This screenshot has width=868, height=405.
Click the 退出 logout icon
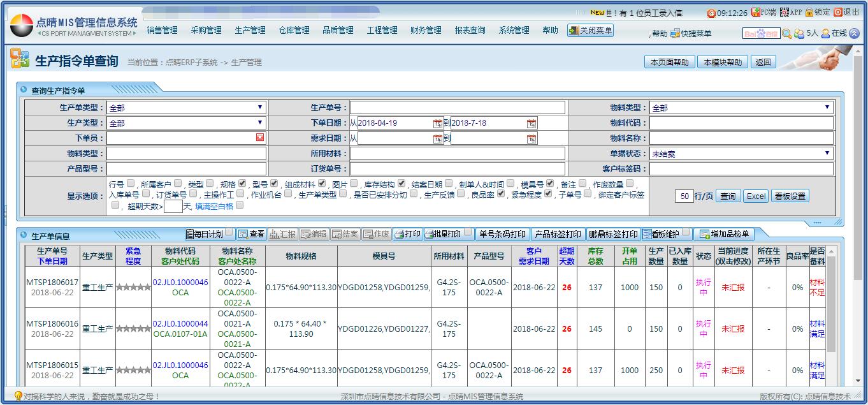[838, 13]
